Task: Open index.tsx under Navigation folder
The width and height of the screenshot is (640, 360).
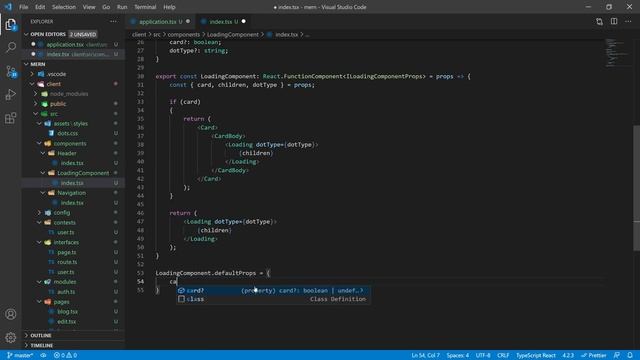Action: tap(72, 203)
